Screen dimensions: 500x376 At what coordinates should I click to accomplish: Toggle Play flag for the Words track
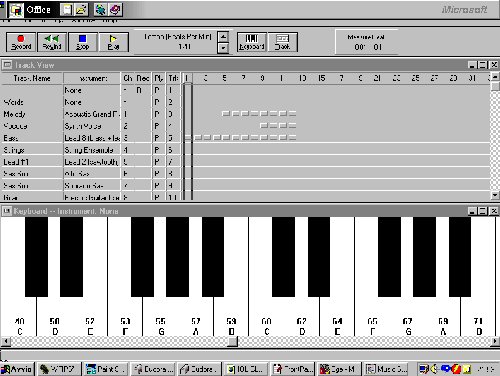[157, 102]
